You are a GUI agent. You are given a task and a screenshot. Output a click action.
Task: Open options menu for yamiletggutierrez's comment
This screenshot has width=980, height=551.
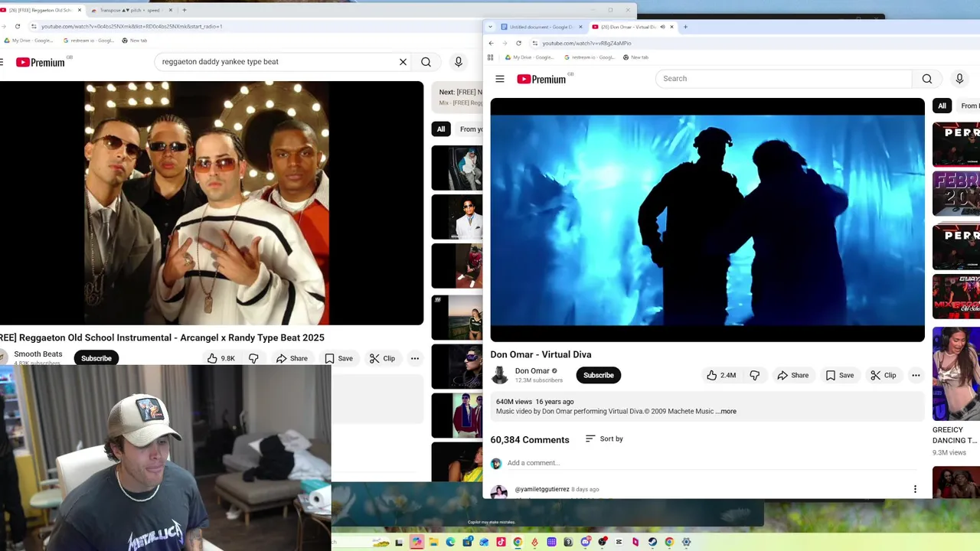(915, 489)
